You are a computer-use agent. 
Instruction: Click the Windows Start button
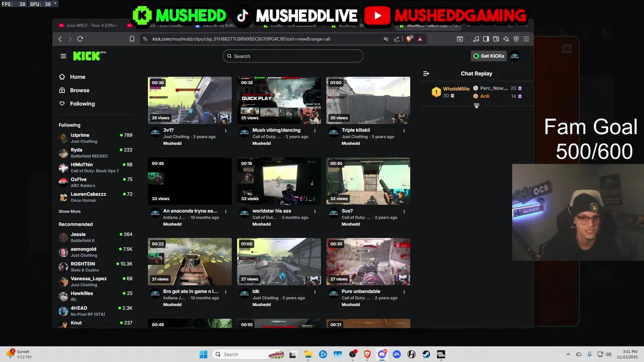pyautogui.click(x=203, y=354)
